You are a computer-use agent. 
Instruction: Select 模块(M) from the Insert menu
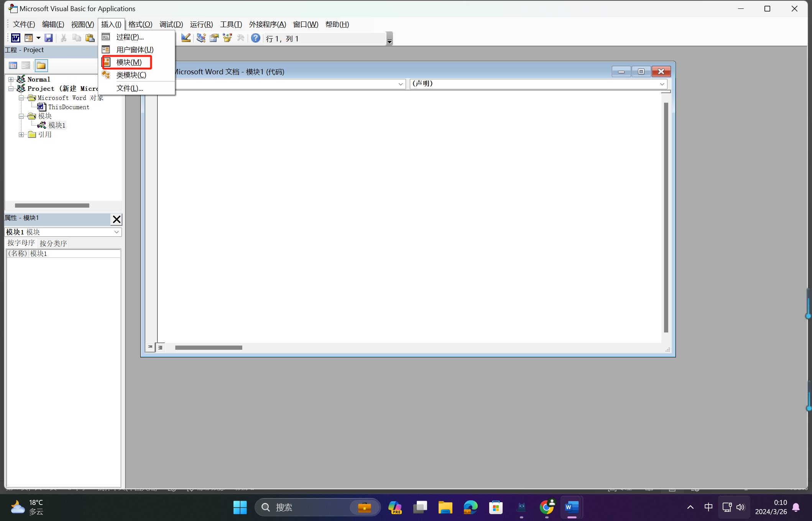click(129, 62)
